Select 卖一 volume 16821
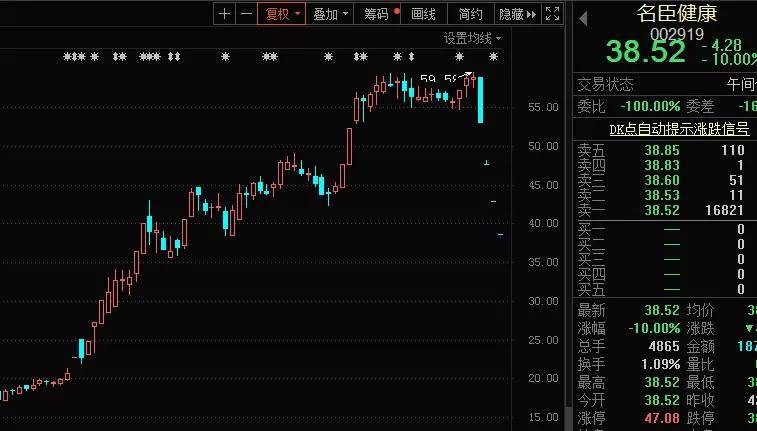The image size is (757, 431). pos(724,210)
